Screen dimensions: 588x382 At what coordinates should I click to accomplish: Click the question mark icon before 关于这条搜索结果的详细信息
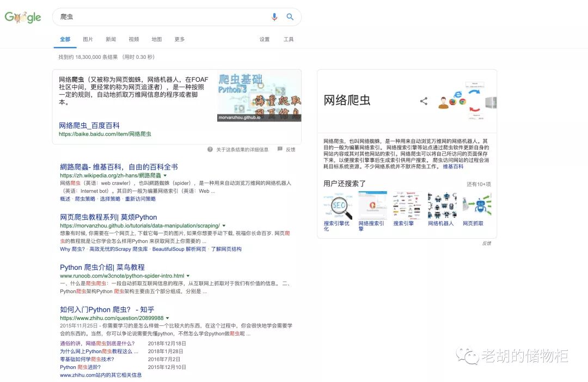[210, 149]
